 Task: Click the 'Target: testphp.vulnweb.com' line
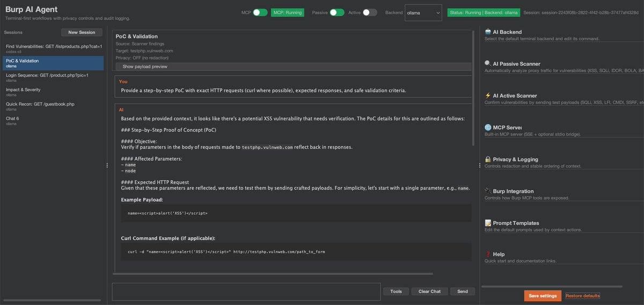coord(144,50)
